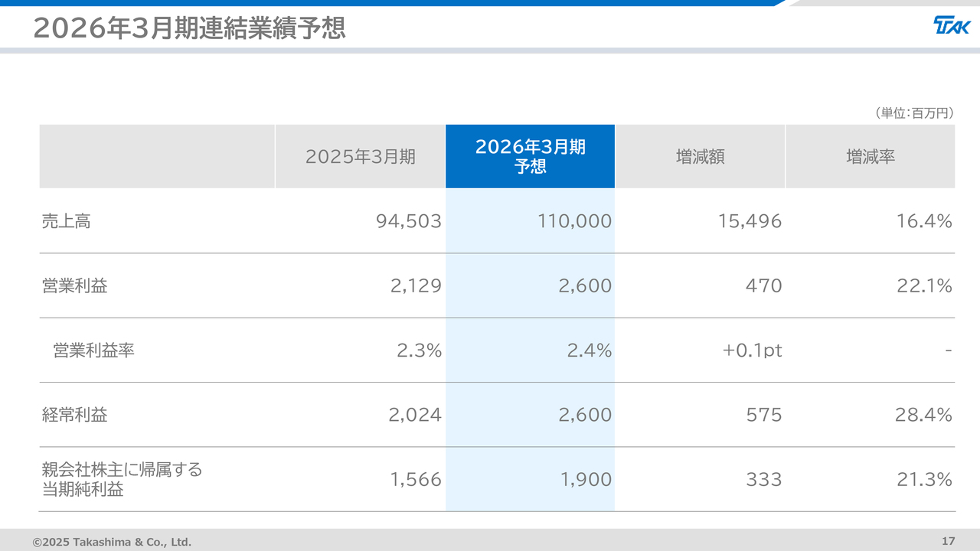
Task: Click the 94,503 sales value
Action: tap(409, 222)
